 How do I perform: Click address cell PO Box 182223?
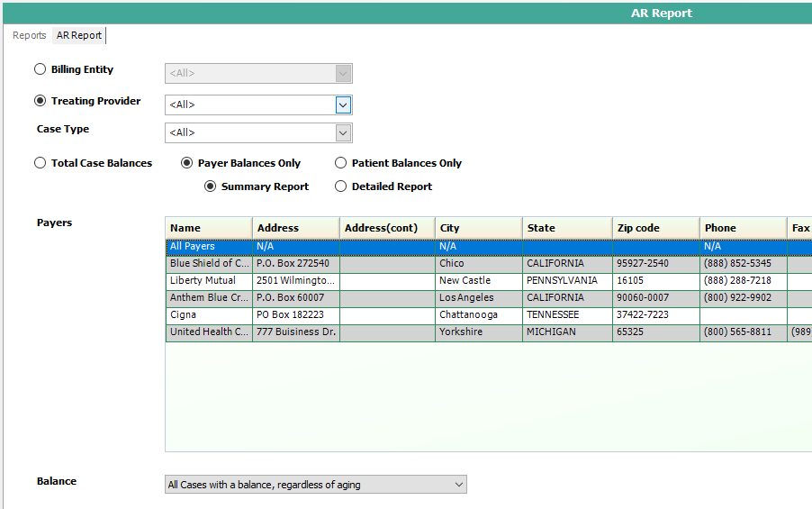tap(295, 315)
